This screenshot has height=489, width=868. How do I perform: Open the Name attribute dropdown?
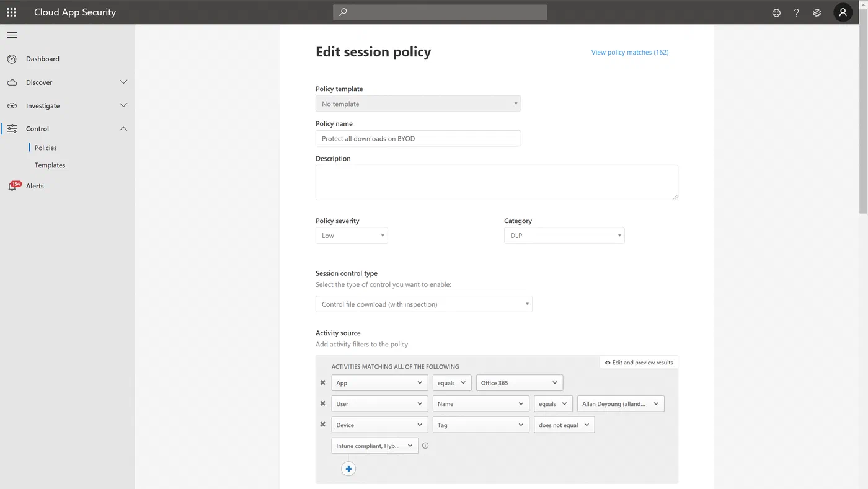pyautogui.click(x=481, y=403)
